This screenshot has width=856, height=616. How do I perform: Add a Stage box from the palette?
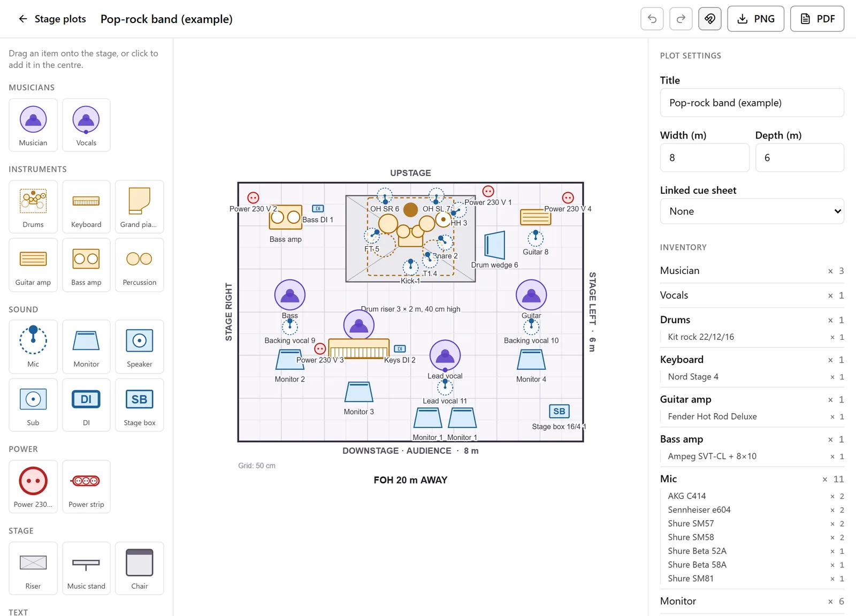[x=139, y=405]
